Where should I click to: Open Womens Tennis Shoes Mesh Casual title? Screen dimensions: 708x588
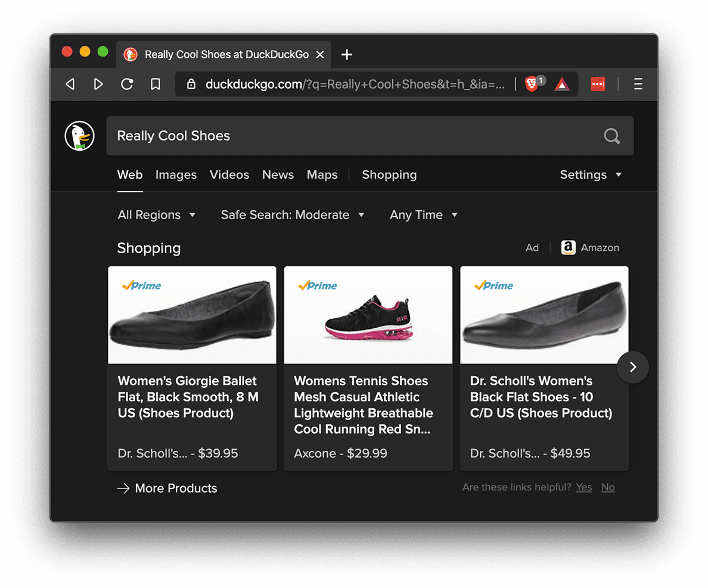364,405
